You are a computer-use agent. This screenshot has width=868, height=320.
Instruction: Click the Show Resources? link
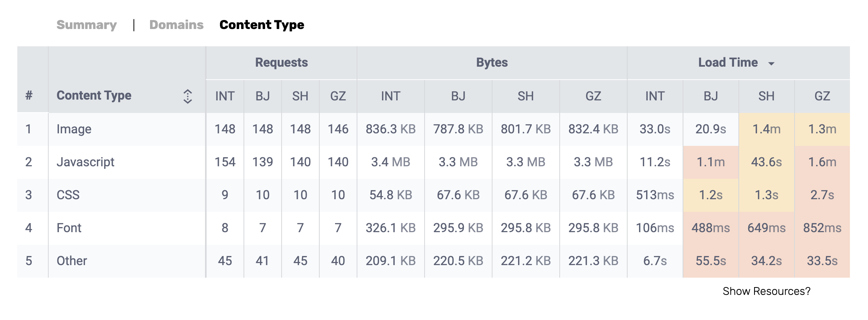[x=766, y=291]
